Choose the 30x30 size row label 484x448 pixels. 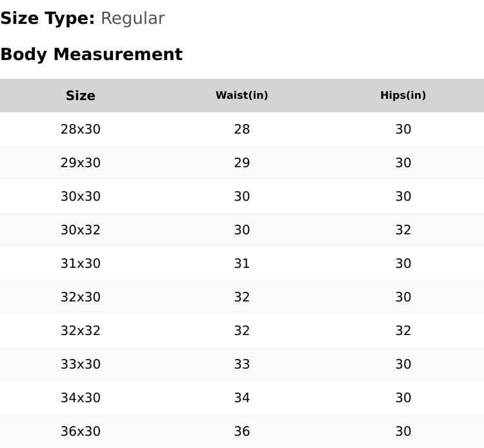[81, 196]
